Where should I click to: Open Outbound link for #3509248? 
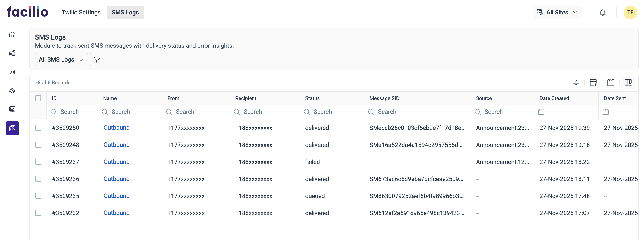coord(117,145)
